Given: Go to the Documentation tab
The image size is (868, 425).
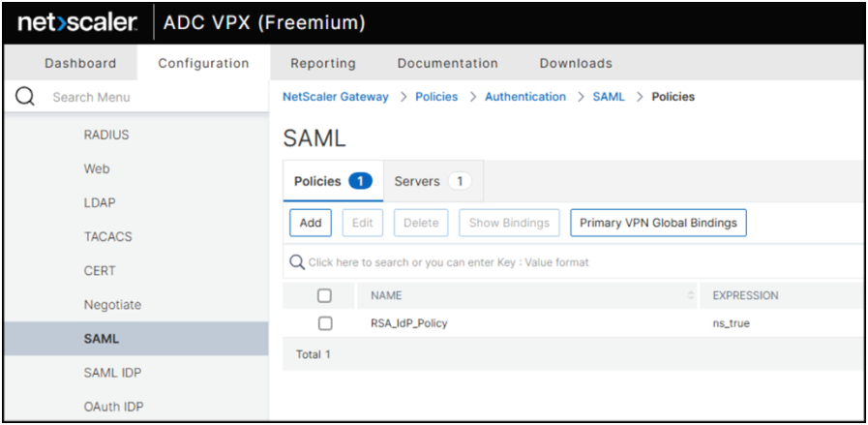Looking at the screenshot, I should 447,63.
